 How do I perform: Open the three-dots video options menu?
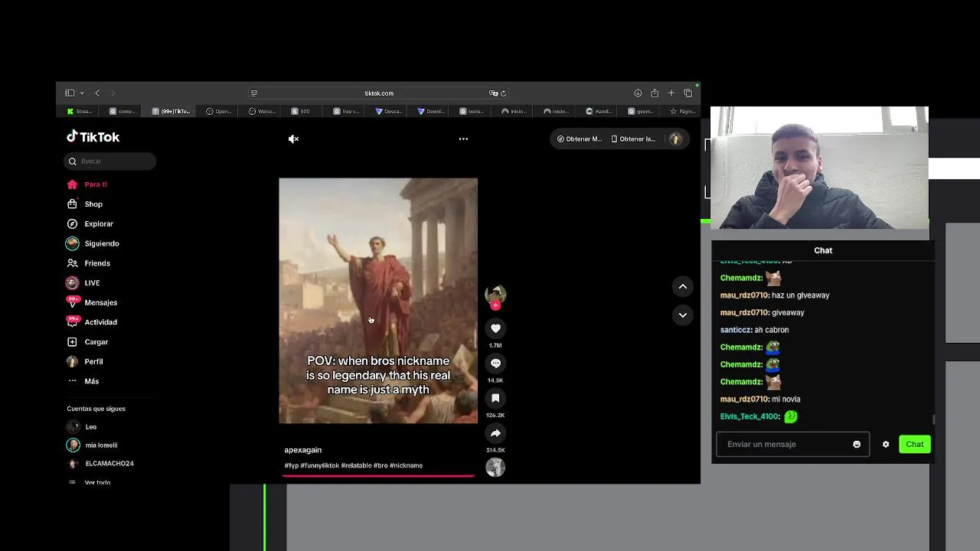463,139
